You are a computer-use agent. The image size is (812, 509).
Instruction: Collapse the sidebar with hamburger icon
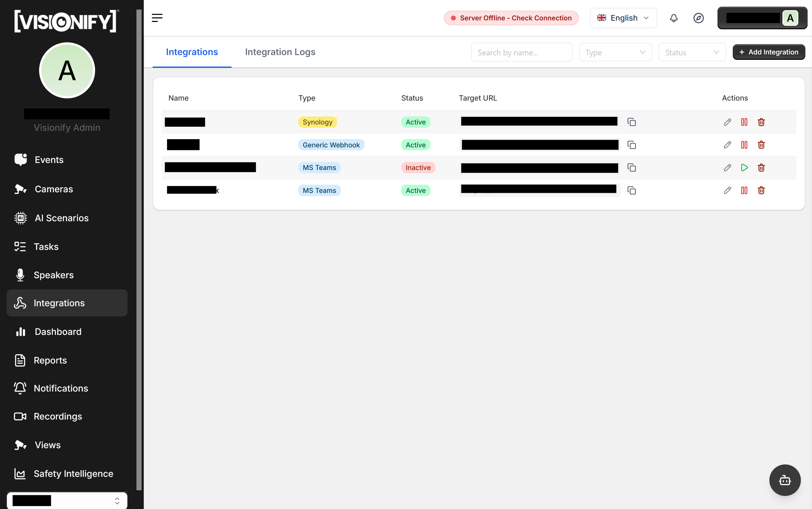coord(157,18)
